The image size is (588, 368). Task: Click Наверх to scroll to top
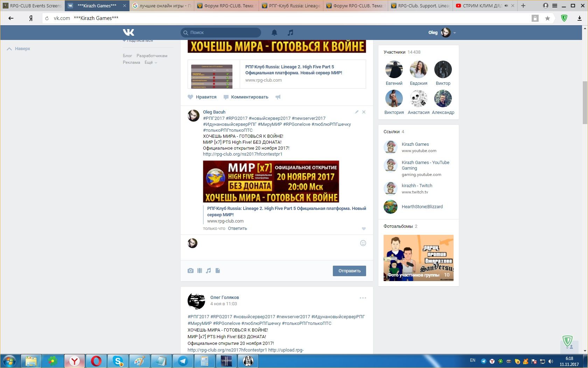[19, 49]
